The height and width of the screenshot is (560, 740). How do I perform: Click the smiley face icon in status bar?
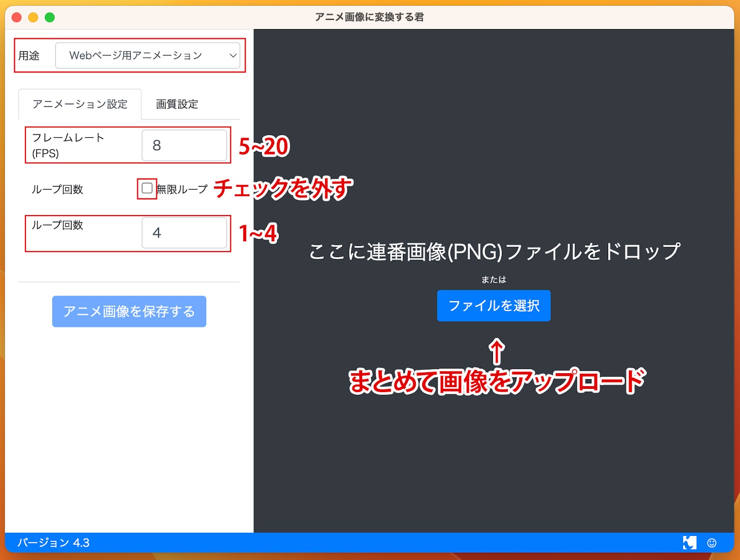click(x=712, y=542)
